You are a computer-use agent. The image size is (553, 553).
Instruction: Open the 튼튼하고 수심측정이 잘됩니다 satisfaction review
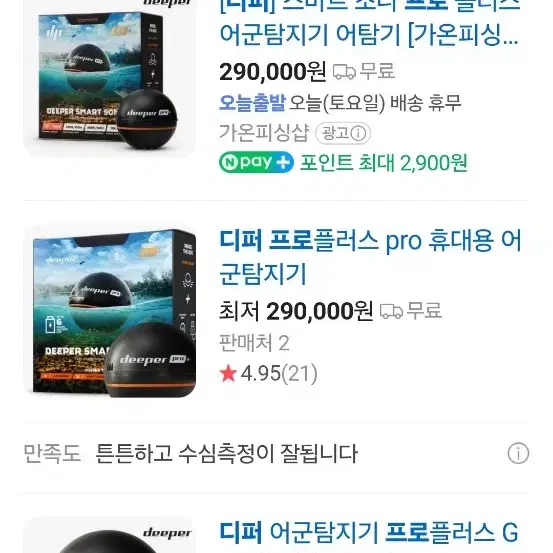(x=227, y=453)
